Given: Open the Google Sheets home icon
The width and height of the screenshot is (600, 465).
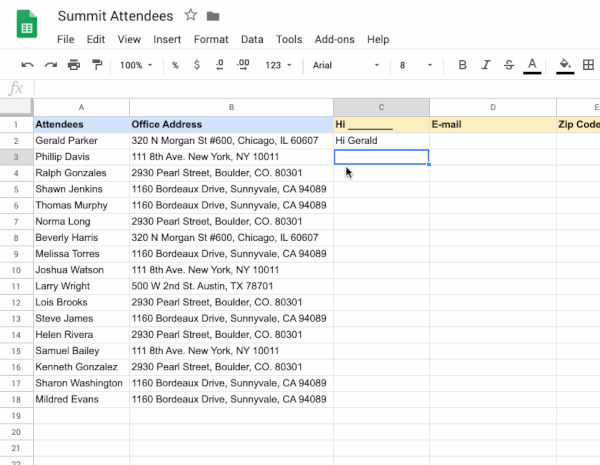Looking at the screenshot, I should 27,24.
